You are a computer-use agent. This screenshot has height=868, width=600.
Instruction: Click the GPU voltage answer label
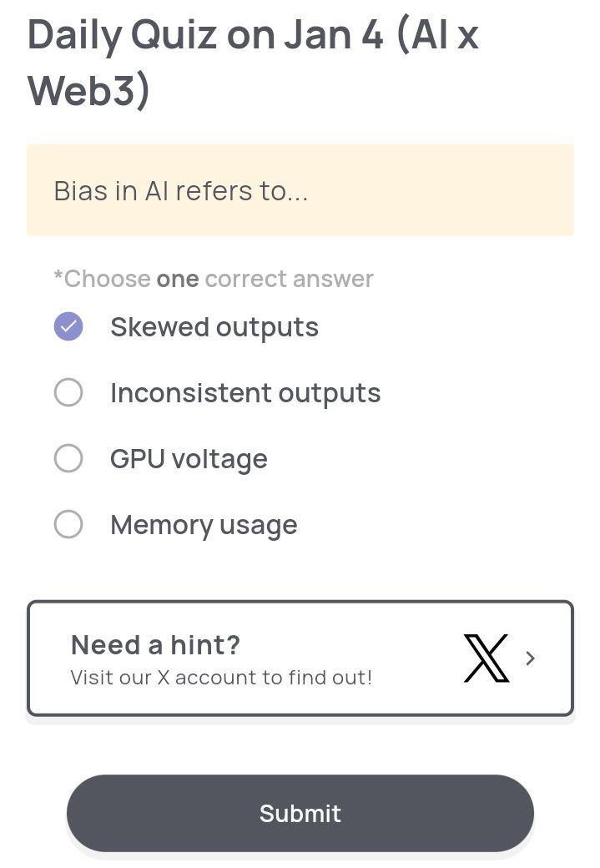[x=189, y=458]
